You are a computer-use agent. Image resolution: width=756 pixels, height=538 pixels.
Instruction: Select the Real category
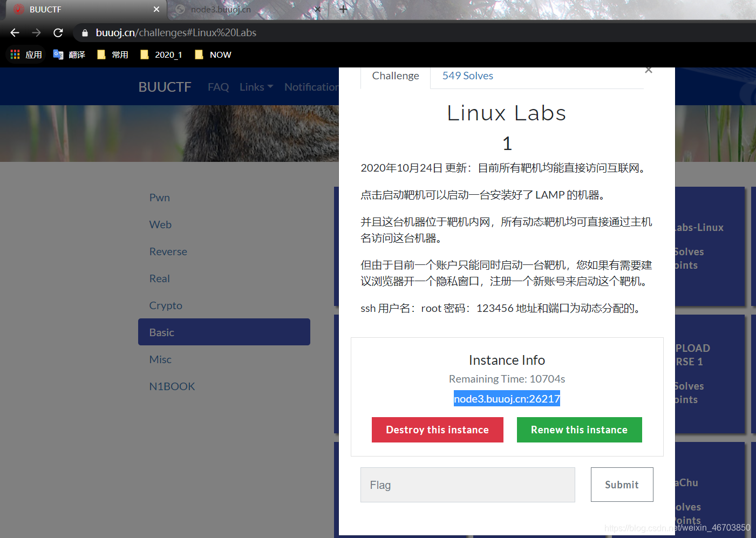224,278
